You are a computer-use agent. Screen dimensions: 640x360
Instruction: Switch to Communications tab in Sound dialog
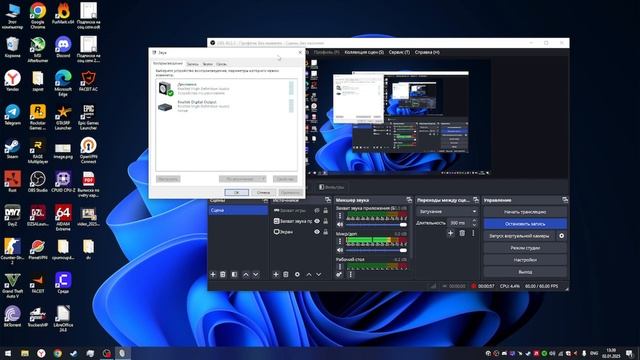(x=221, y=64)
